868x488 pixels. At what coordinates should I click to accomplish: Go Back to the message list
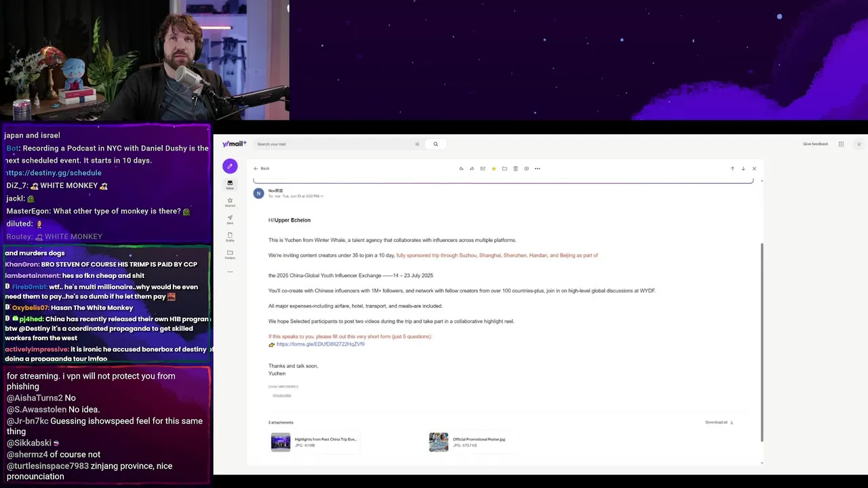tap(262, 168)
